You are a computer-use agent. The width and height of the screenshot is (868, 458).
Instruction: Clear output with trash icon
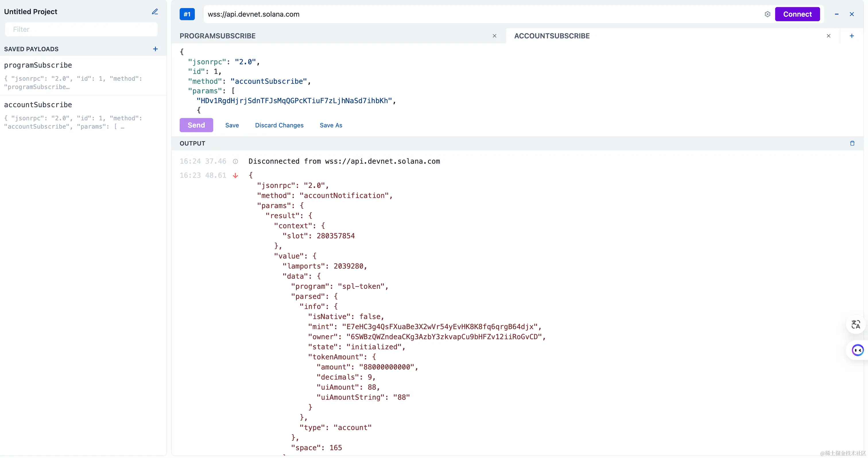coord(852,143)
